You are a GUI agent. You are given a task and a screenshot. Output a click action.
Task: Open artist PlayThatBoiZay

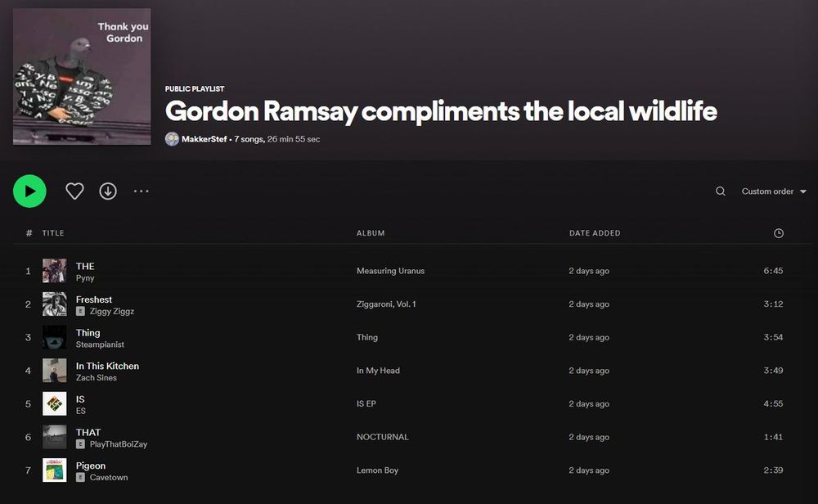[x=119, y=444]
